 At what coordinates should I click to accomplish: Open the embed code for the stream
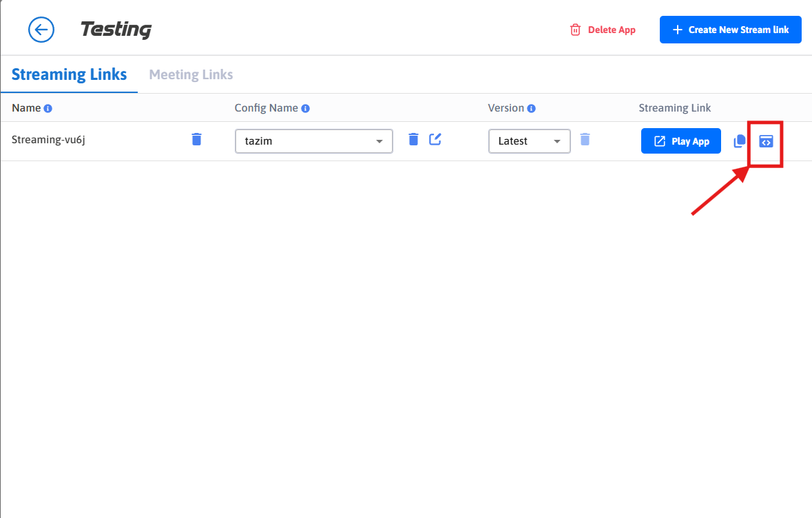(766, 141)
